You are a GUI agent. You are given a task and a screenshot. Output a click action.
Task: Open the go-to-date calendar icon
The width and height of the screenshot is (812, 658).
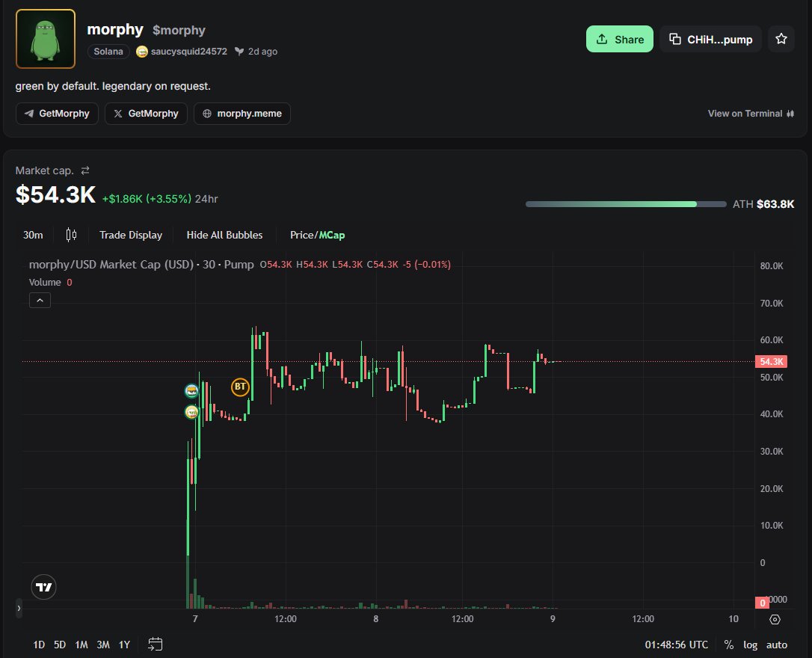click(x=156, y=645)
